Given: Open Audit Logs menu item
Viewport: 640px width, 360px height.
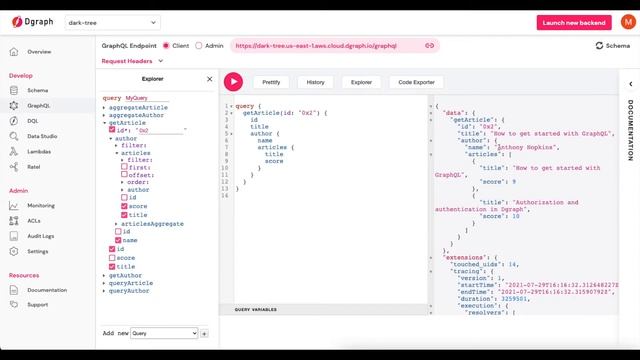Looking at the screenshot, I should coord(41,236).
